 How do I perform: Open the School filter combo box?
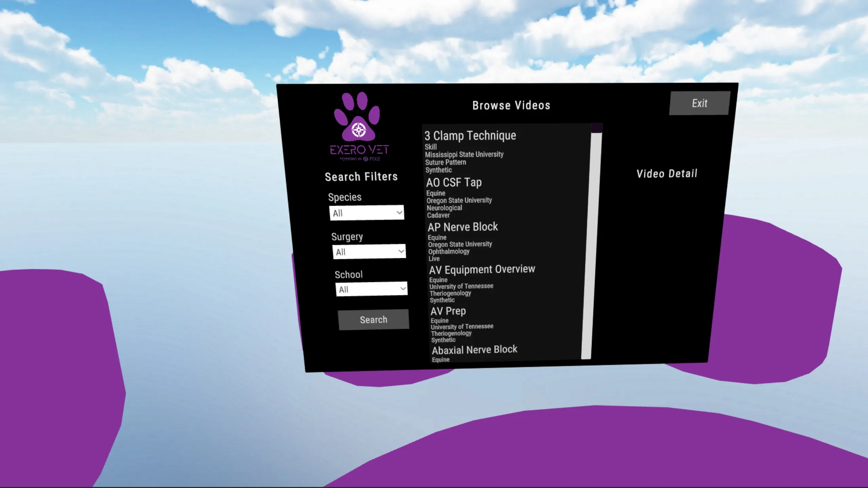371,289
